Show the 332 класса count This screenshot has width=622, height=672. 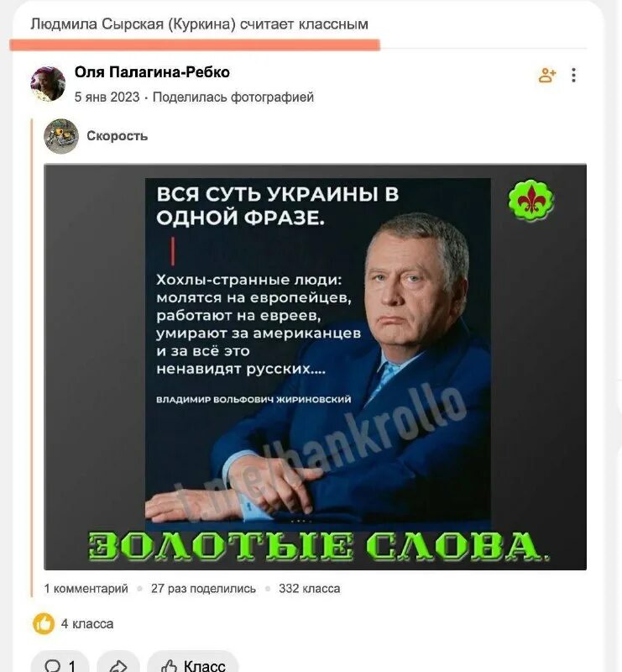pyautogui.click(x=309, y=589)
